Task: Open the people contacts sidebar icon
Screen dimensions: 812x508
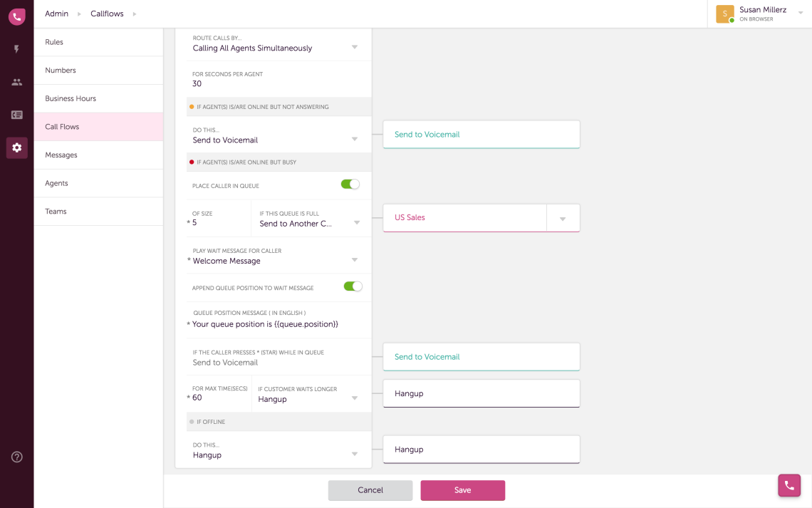Action: point(16,82)
